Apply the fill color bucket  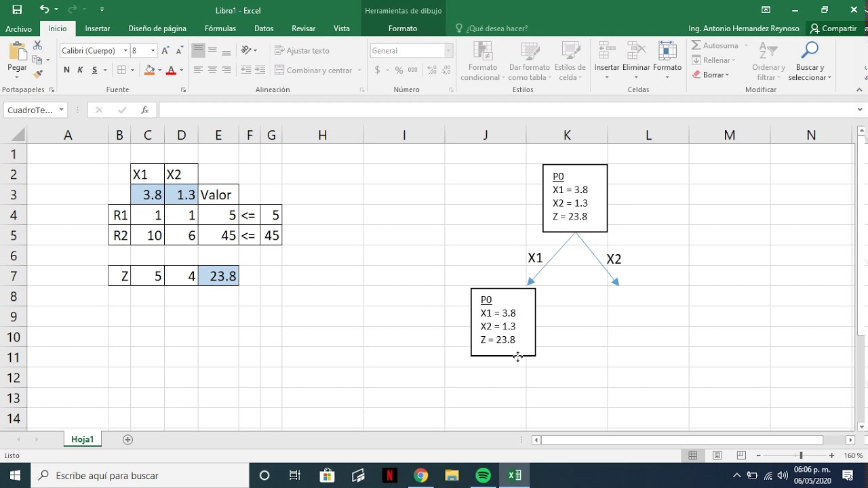(x=150, y=70)
